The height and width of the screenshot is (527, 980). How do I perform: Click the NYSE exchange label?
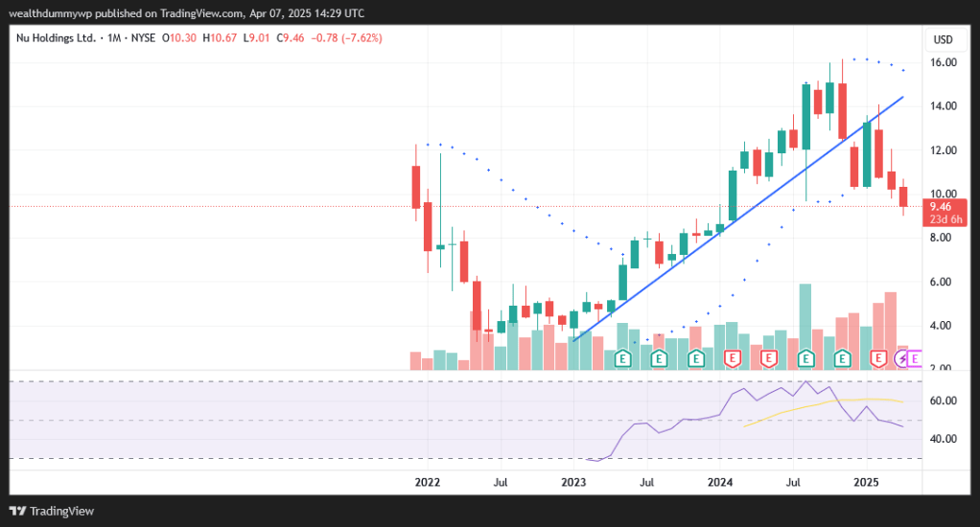tap(142, 38)
